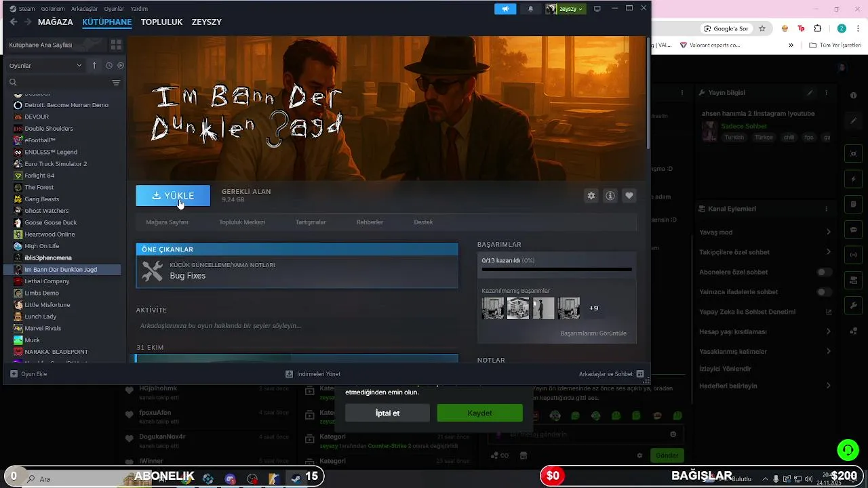Go to TOPLULUK tab

coord(162,22)
